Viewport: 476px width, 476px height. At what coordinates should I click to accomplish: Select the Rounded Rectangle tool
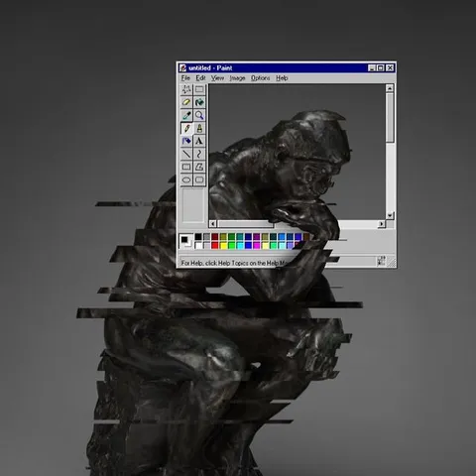(x=199, y=179)
